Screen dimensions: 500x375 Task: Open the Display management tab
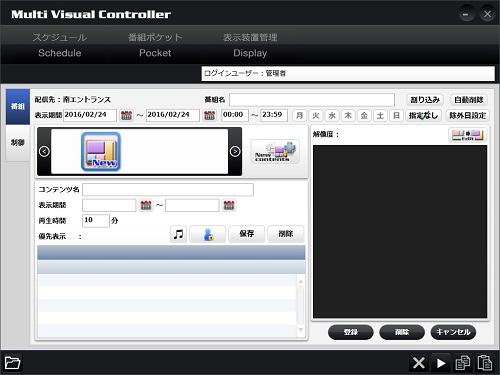point(250,45)
